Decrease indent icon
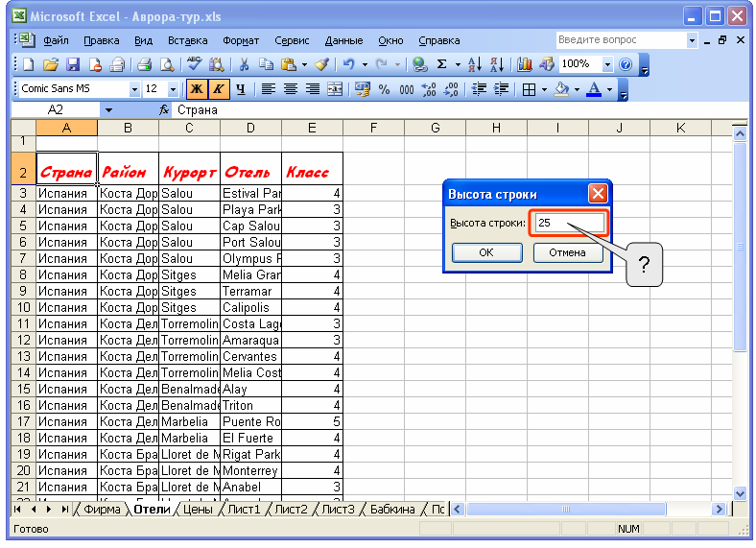The height and width of the screenshot is (548, 756). point(479,89)
